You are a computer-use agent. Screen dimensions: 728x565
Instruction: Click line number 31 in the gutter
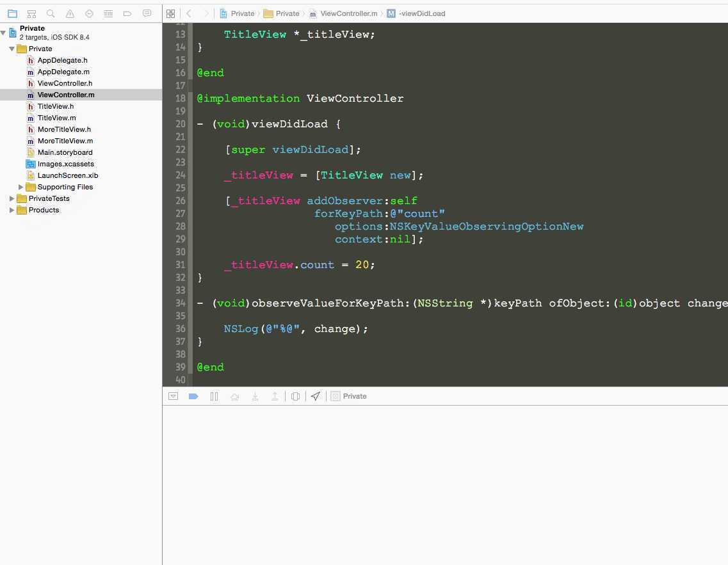180,265
